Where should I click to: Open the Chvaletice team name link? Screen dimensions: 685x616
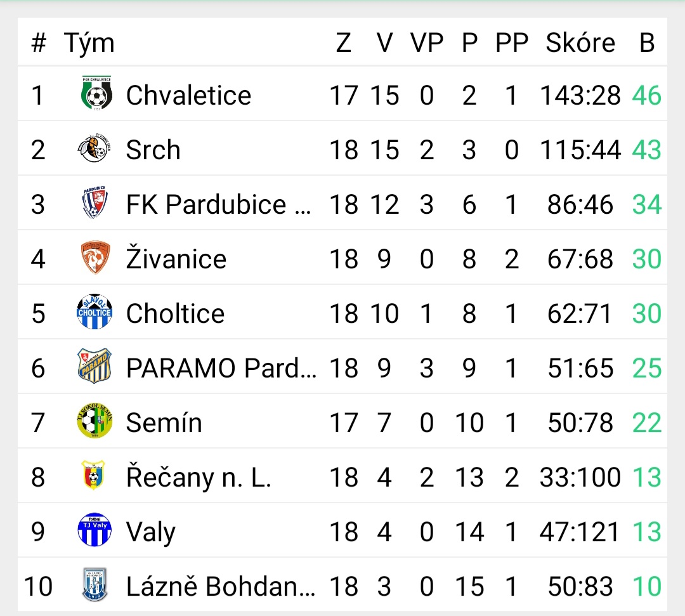(189, 95)
